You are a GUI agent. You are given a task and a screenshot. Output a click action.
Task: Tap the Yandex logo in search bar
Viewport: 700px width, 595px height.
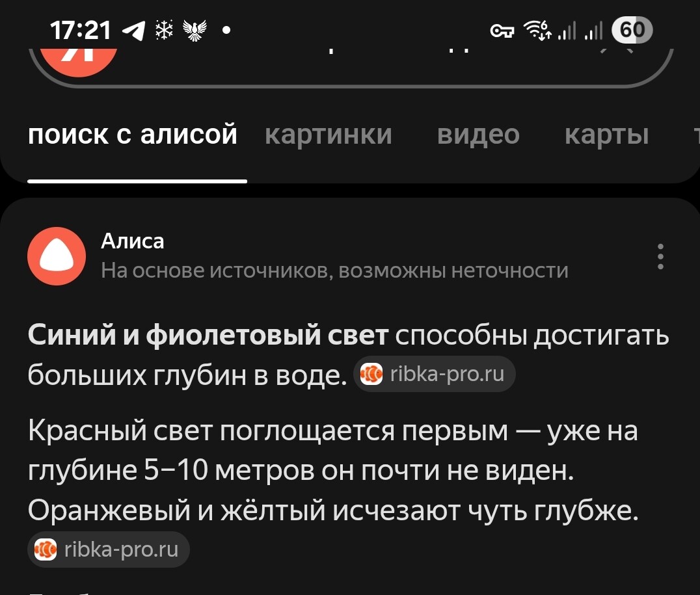pos(79,62)
